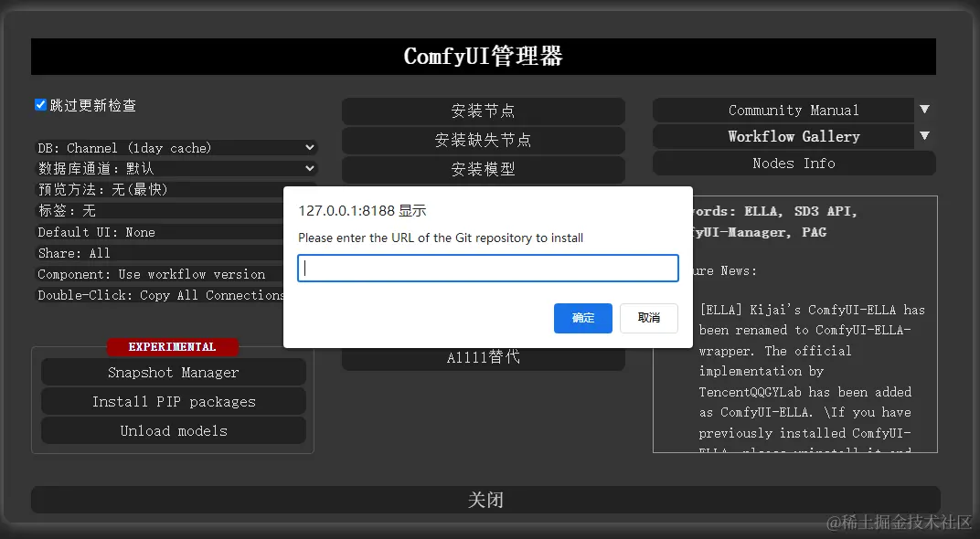Expand the Workflow Gallery arrow menu
The image size is (980, 539).
(x=925, y=135)
